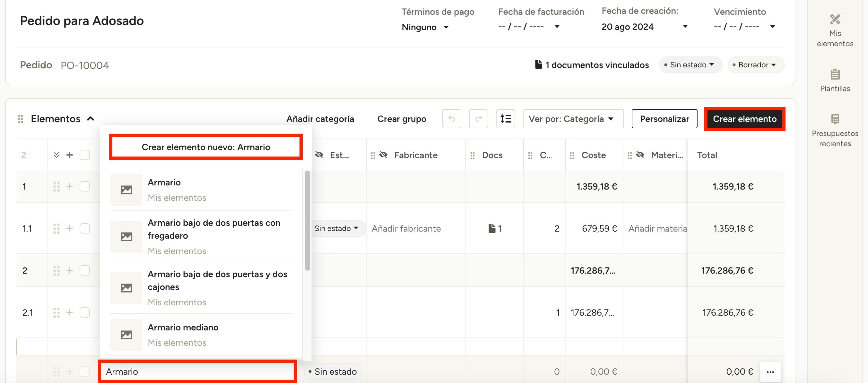Toggle visibility eye on Fabricante column
Screen dimensions: 868x383
[x=383, y=155]
